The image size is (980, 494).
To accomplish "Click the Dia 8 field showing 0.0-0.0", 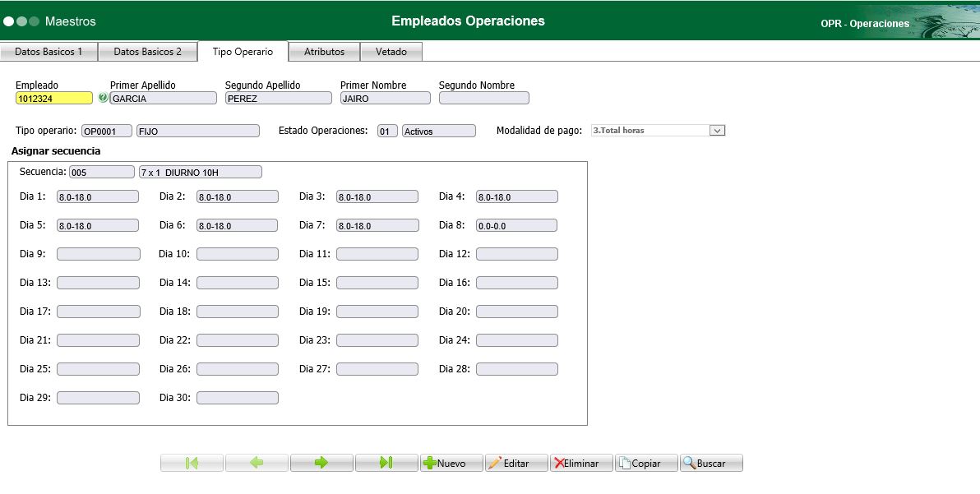I will tap(517, 225).
